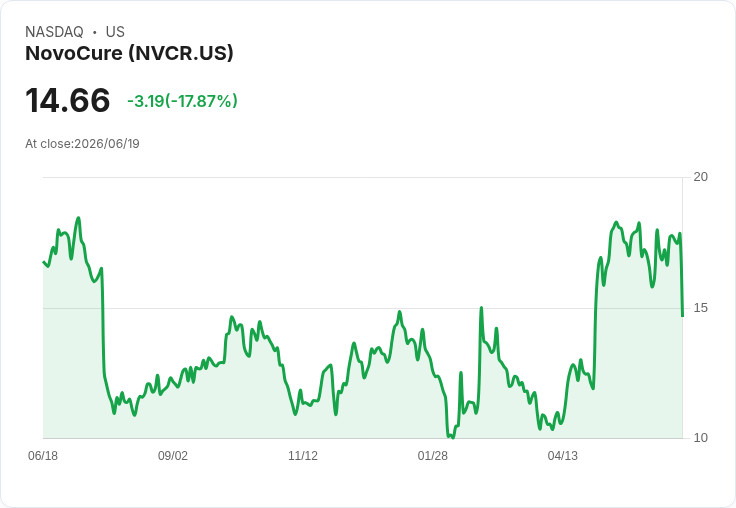Click the NASDAQ exchange label
The image size is (736, 508).
pos(54,32)
